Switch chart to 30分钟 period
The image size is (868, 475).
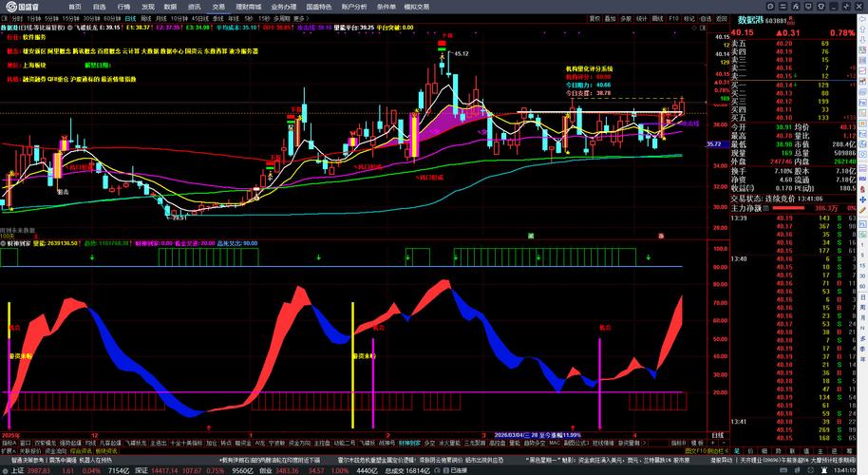91,18
